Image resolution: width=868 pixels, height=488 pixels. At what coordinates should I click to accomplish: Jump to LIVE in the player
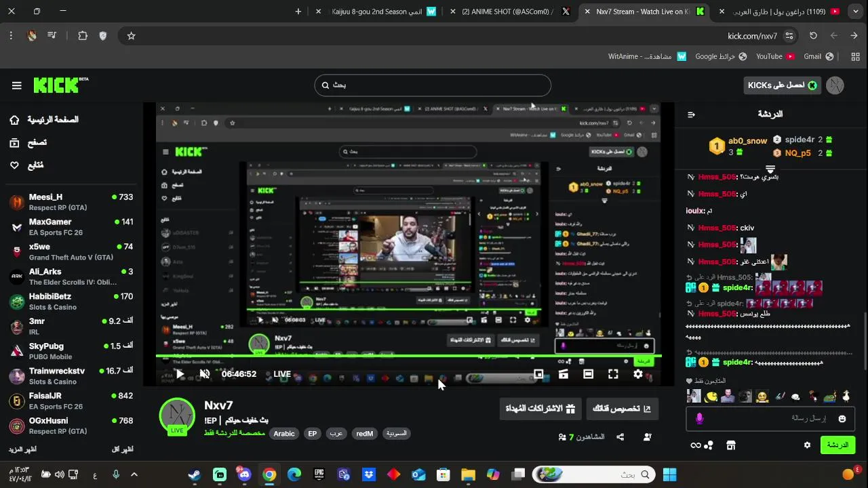[282, 374]
